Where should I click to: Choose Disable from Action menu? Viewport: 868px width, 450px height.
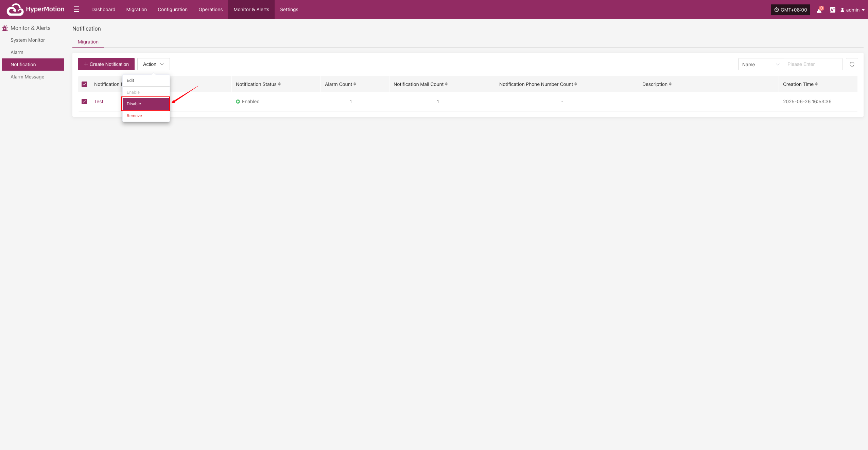click(x=146, y=104)
